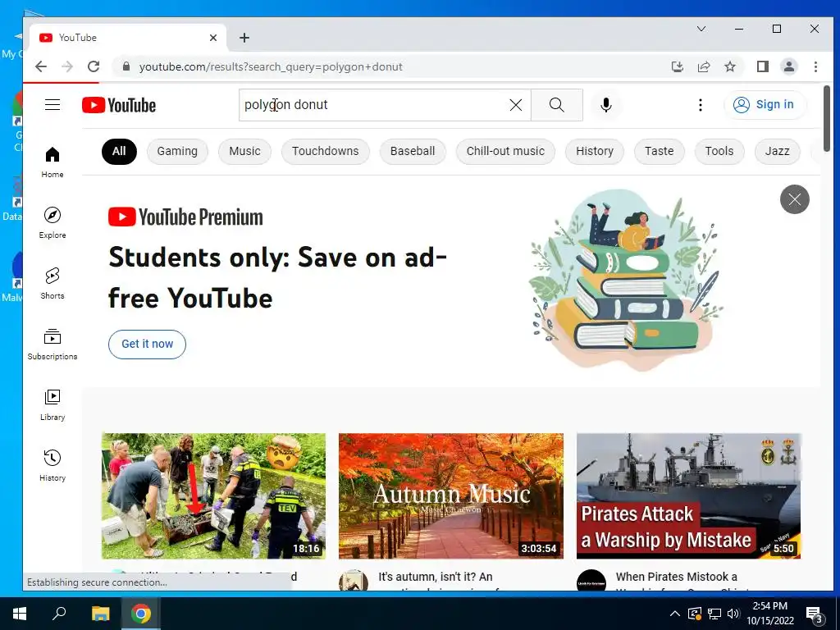Viewport: 840px width, 630px height.
Task: Share this page icon
Action: [703, 66]
